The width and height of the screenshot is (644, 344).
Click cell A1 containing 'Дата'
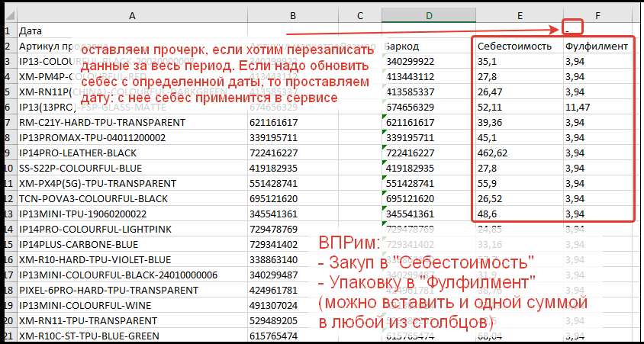132,31
